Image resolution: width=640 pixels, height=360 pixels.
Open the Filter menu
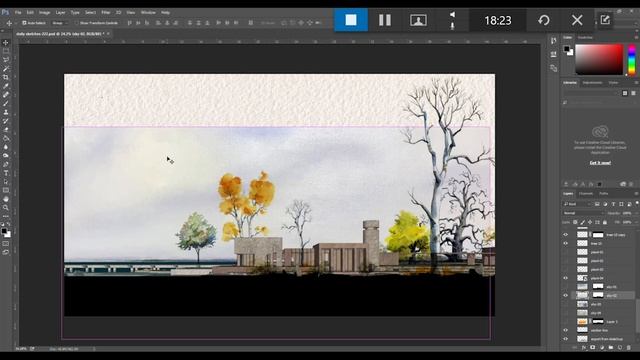pyautogui.click(x=106, y=13)
